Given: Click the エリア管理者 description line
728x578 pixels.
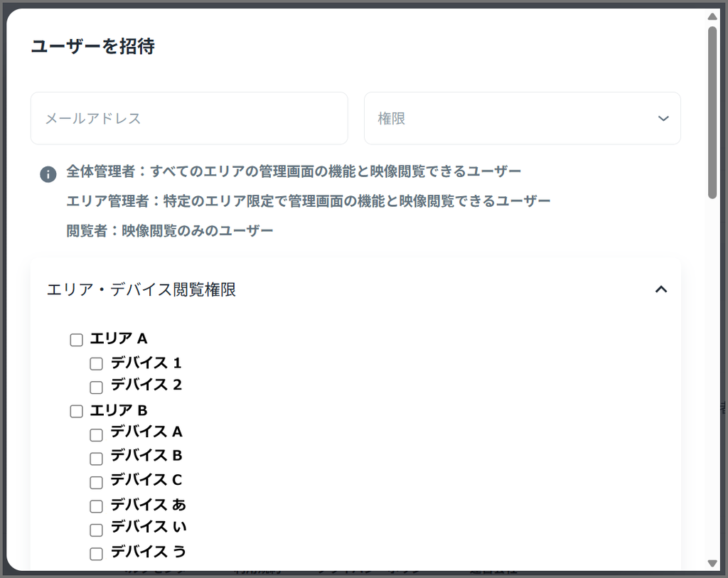Looking at the screenshot, I should [309, 201].
